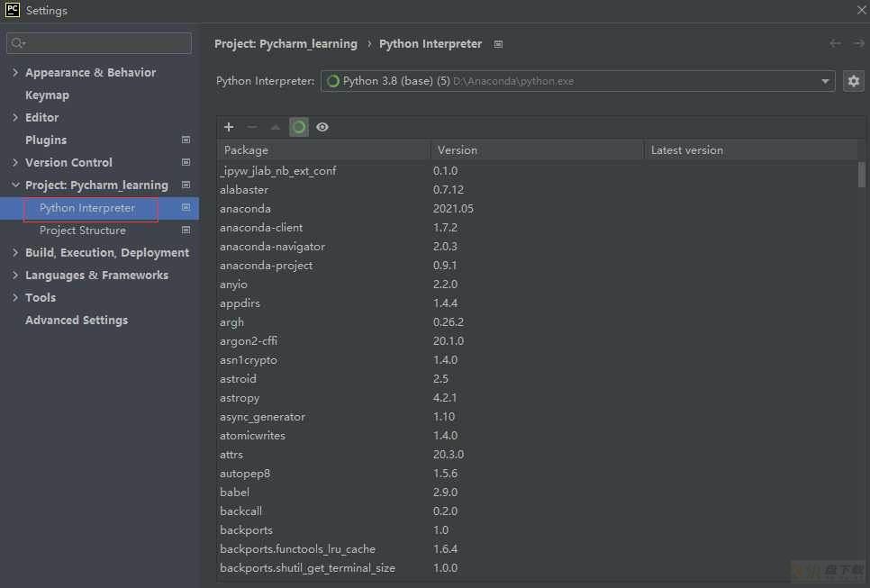
Task: Expand the Tools section
Action: [x=15, y=297]
